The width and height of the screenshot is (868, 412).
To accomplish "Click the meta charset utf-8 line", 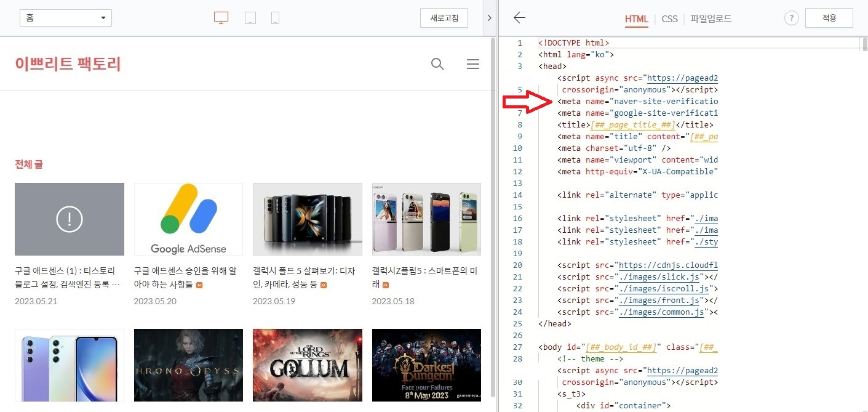I will [x=614, y=148].
